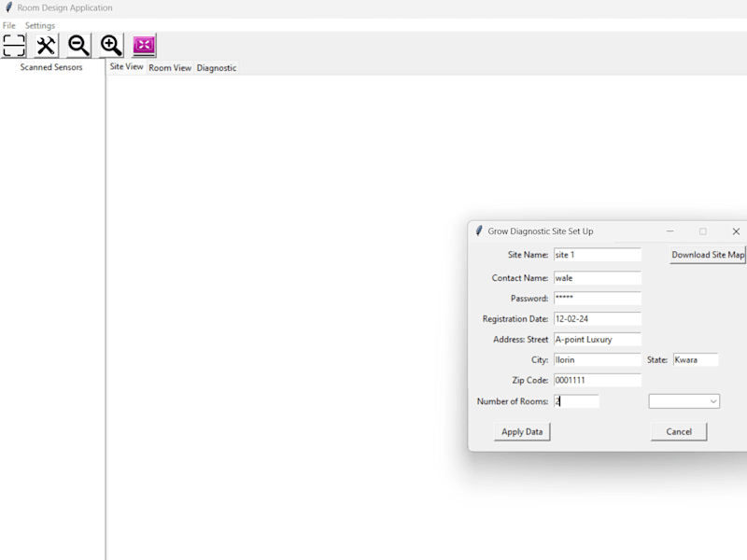Switch to the Room View tab

(x=170, y=68)
